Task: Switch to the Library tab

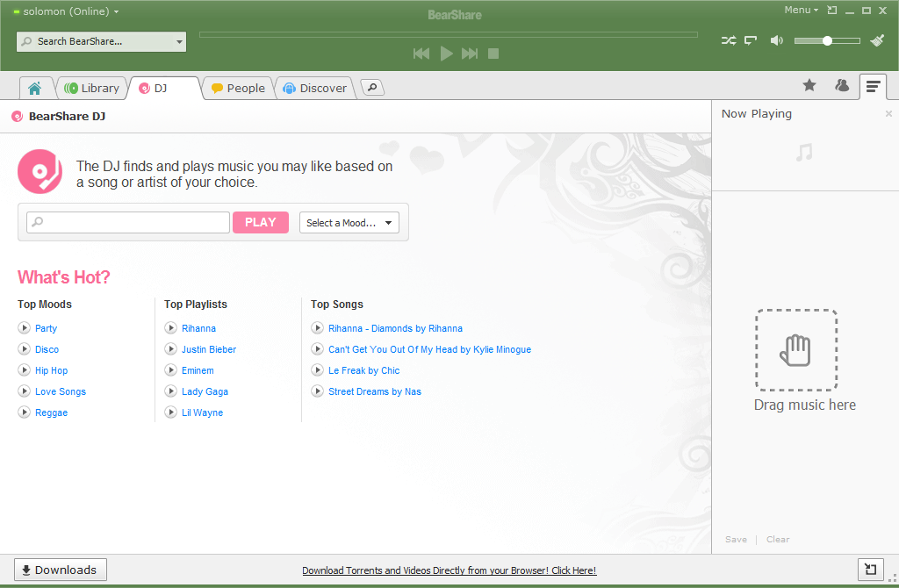Action: (92, 89)
